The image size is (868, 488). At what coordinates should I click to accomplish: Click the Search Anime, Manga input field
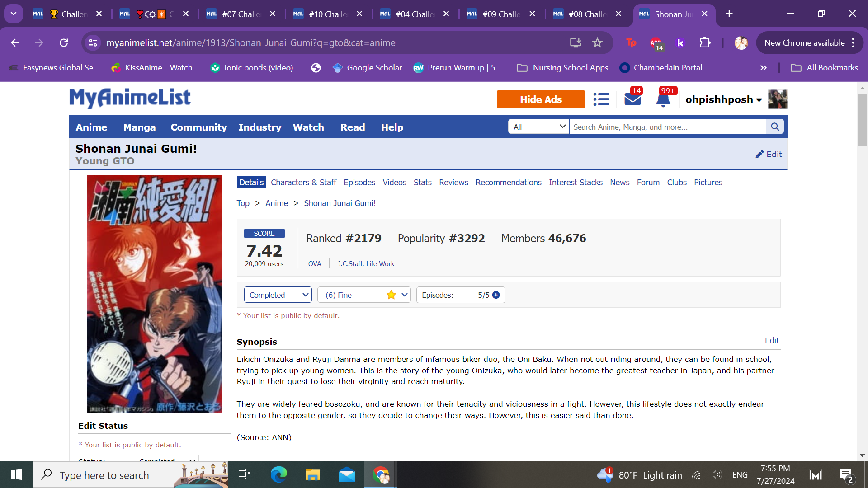point(667,127)
